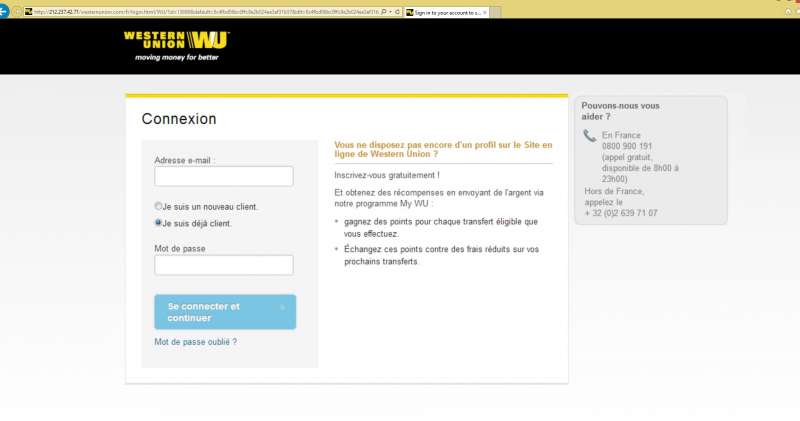Switch to the 'Sign in to your account' tab
The height and width of the screenshot is (421, 800).
coord(446,11)
